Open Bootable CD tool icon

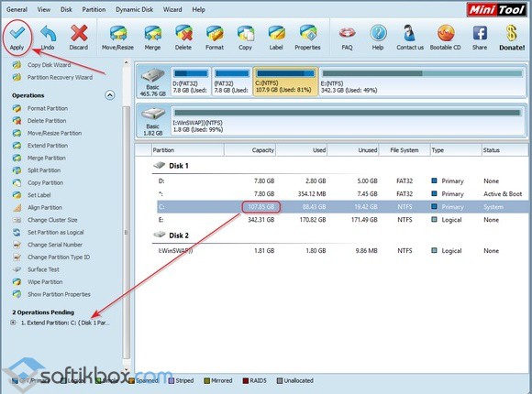pyautogui.click(x=446, y=38)
